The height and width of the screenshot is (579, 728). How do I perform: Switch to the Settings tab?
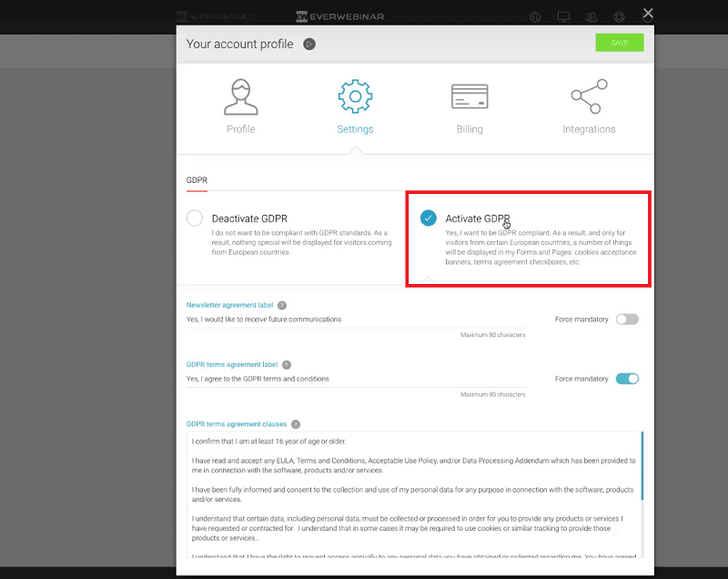pos(355,107)
